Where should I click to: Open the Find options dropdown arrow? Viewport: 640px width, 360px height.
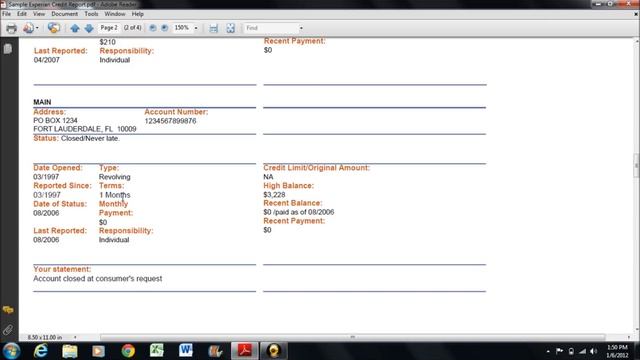pyautogui.click(x=301, y=28)
